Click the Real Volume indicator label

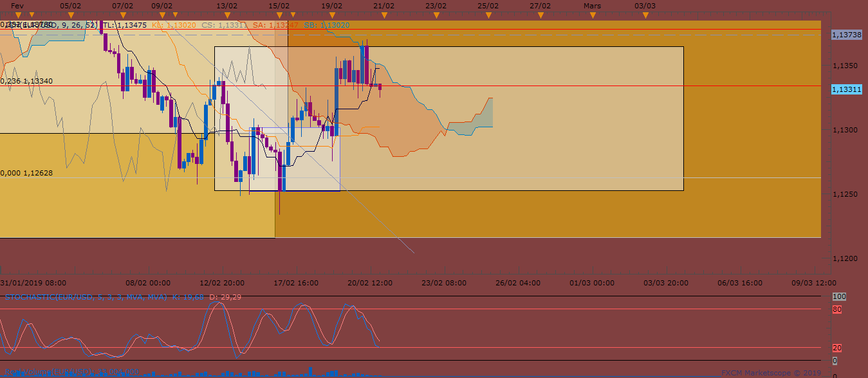71,372
